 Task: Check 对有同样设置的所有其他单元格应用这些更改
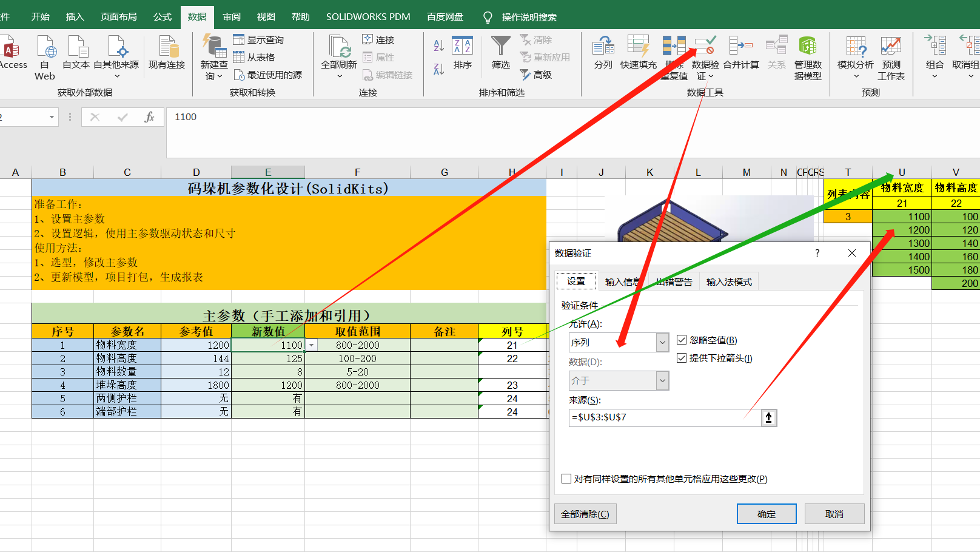(567, 479)
